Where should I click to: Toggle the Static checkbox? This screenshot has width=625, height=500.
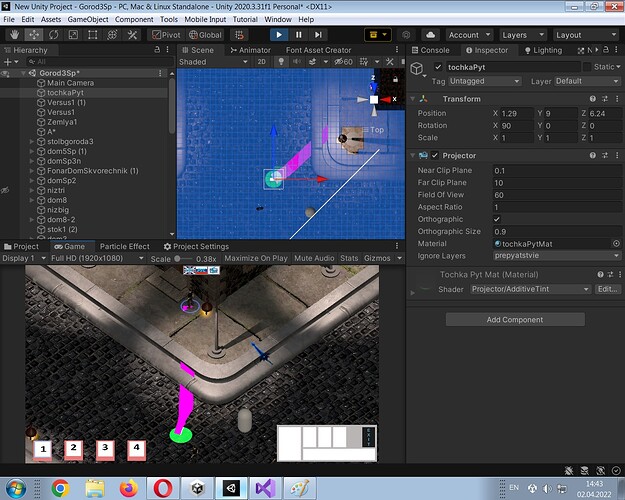click(x=587, y=67)
